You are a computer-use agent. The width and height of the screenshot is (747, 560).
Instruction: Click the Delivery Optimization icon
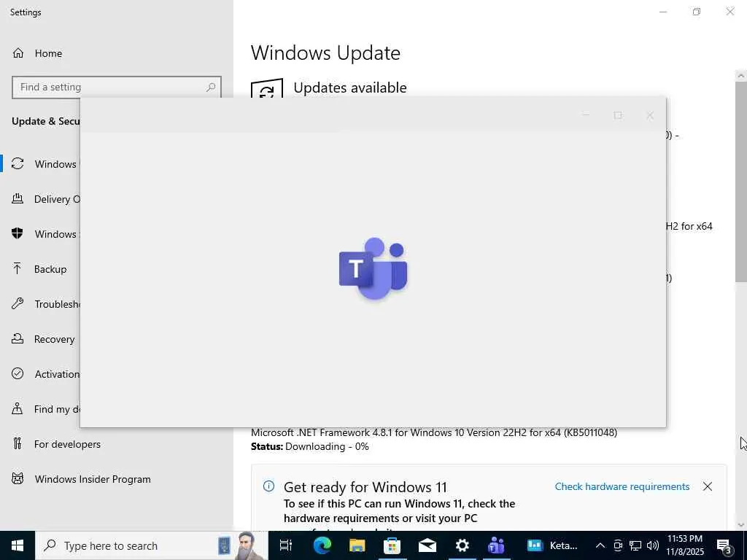click(x=18, y=198)
